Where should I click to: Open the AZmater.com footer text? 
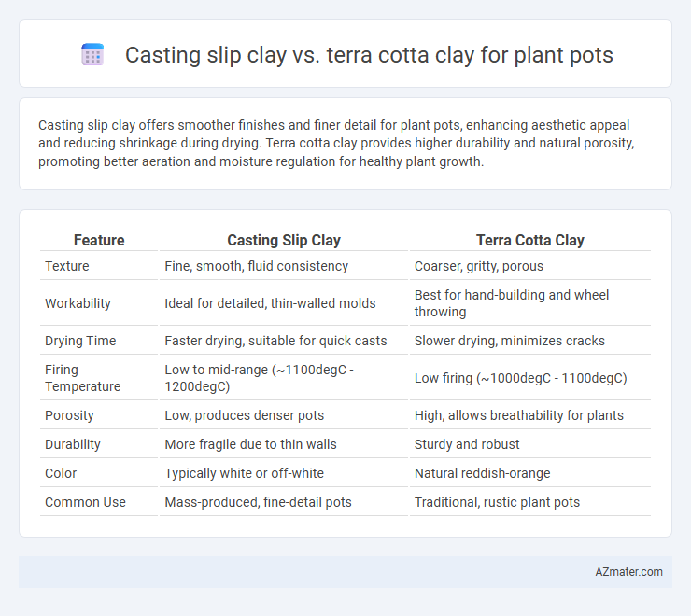[x=628, y=571]
